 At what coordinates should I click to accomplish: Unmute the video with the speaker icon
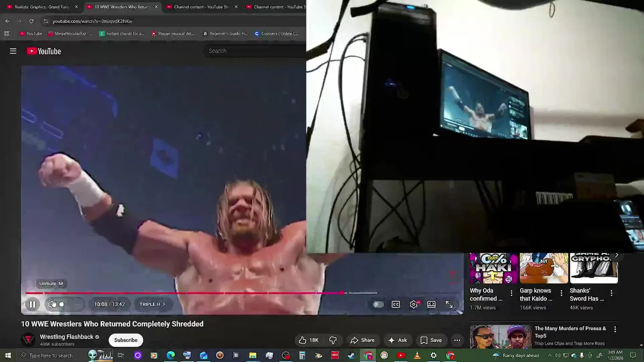click(52, 304)
